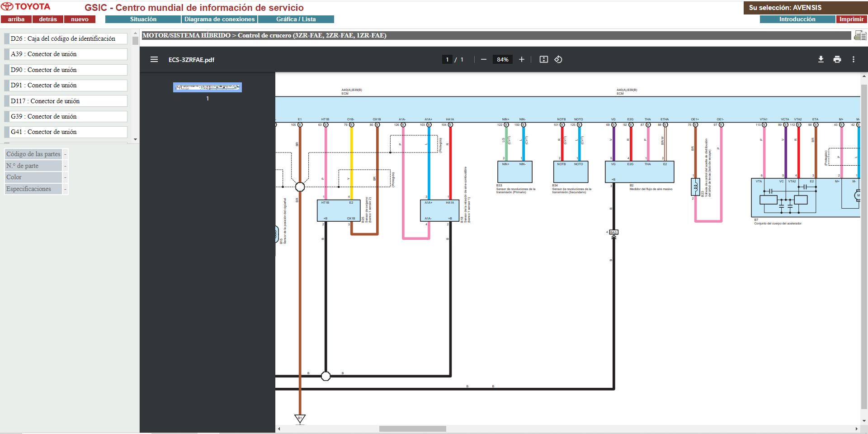Click the arriba button

(x=16, y=19)
